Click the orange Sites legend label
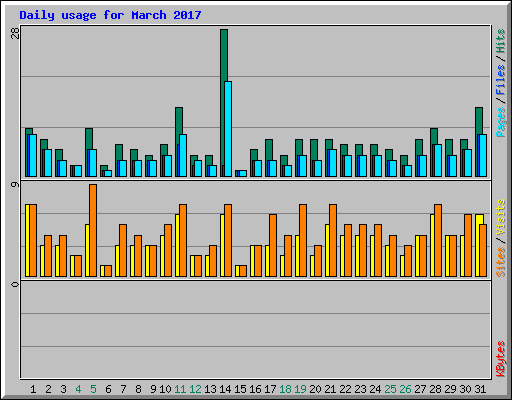This screenshot has width=512, height=400. [500, 262]
